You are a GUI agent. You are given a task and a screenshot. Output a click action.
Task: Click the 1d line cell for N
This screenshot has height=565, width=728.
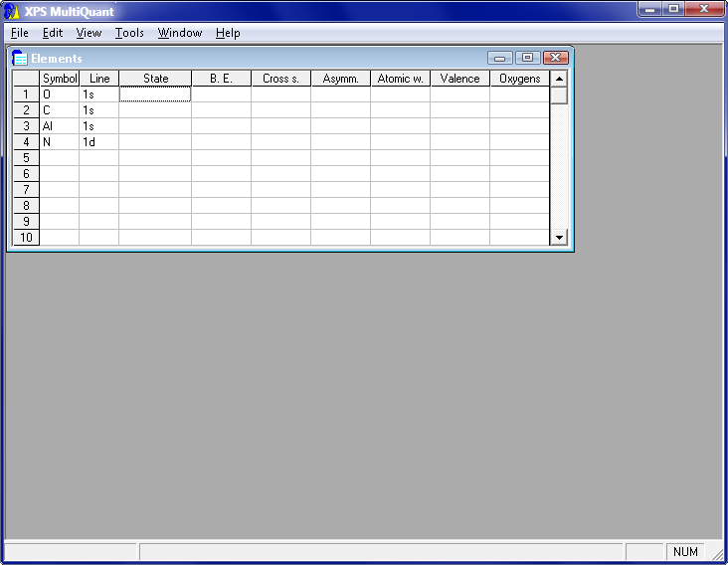click(98, 142)
